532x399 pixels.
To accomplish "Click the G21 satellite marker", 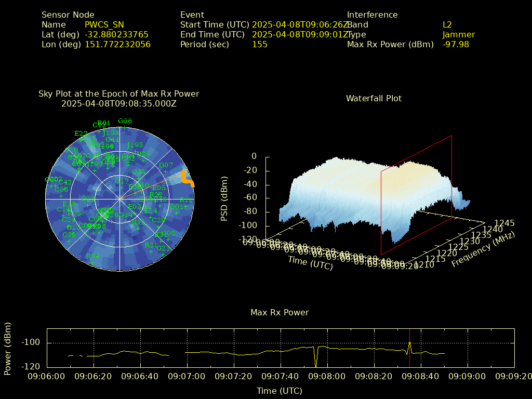I will [163, 248].
